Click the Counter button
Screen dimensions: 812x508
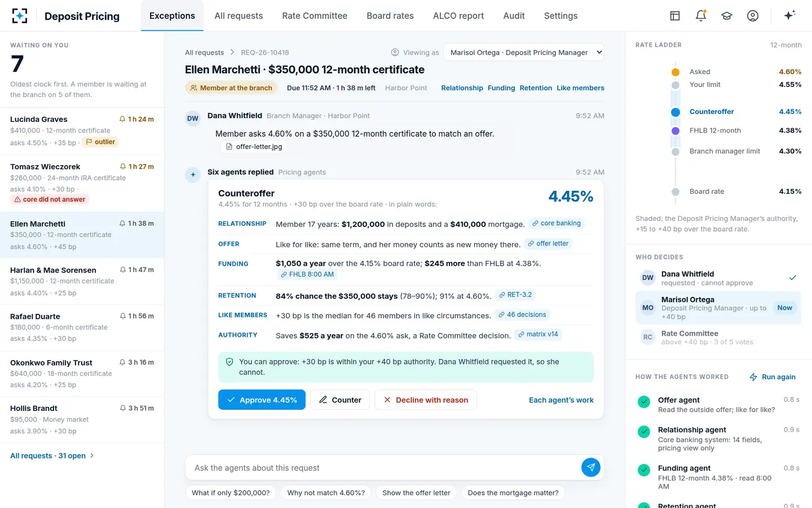[340, 400]
